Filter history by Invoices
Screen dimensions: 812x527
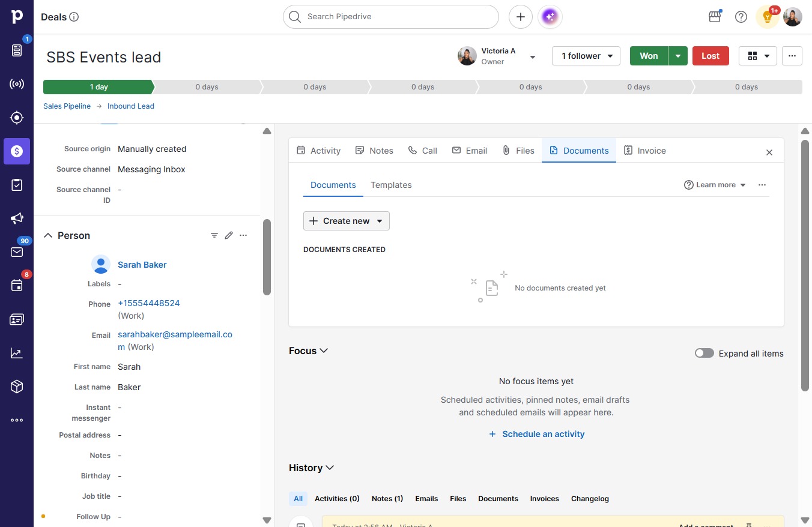click(x=545, y=499)
